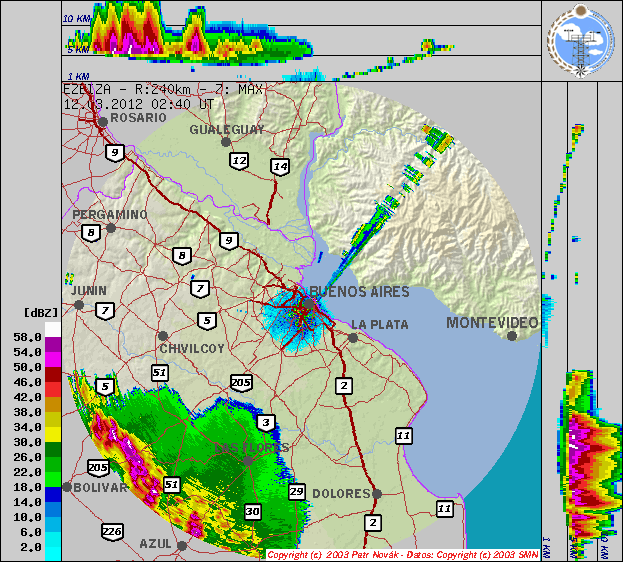Click the La Plata city marker dot
Viewport: 623px width, 562px height.
point(352,338)
